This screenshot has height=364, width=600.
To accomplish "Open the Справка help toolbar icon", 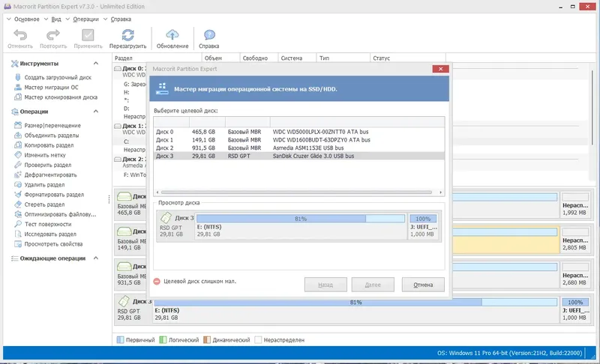I will click(209, 35).
